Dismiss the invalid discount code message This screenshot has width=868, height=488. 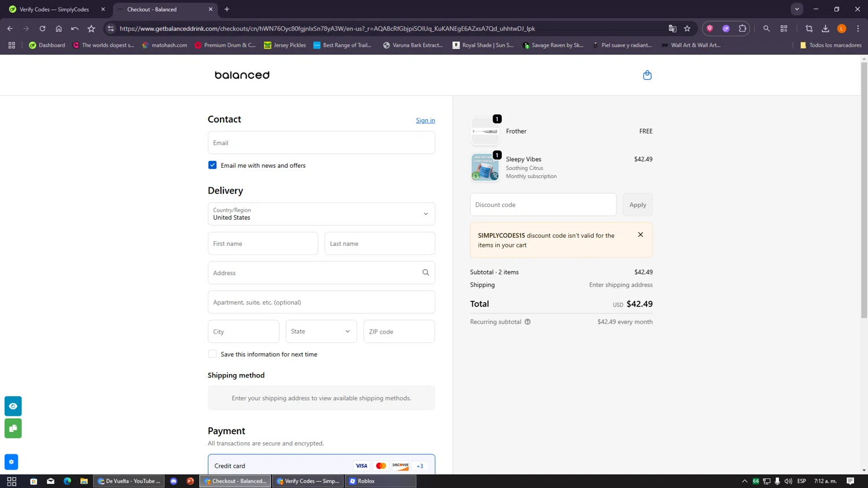click(x=641, y=235)
